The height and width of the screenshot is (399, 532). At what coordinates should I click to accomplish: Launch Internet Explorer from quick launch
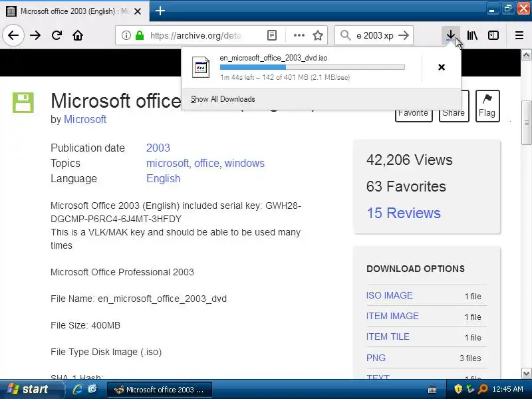[78, 389]
